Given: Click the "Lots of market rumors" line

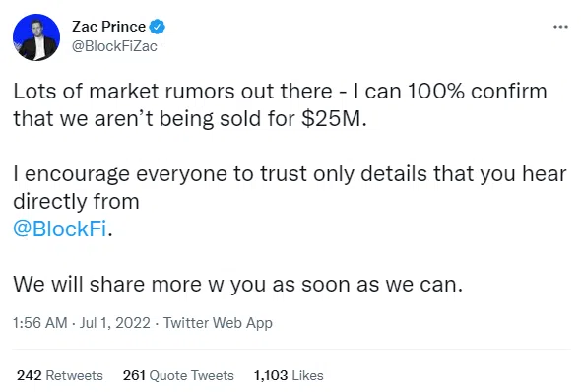Looking at the screenshot, I should coord(280,92).
